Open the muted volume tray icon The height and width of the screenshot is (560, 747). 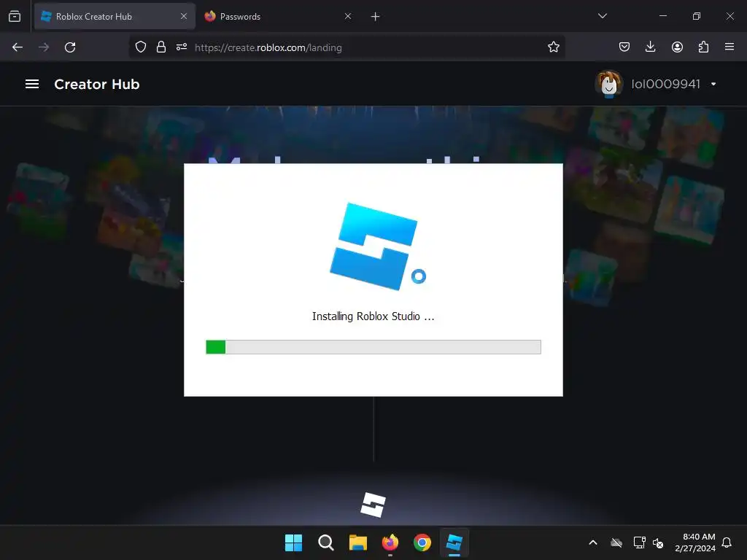pyautogui.click(x=659, y=542)
